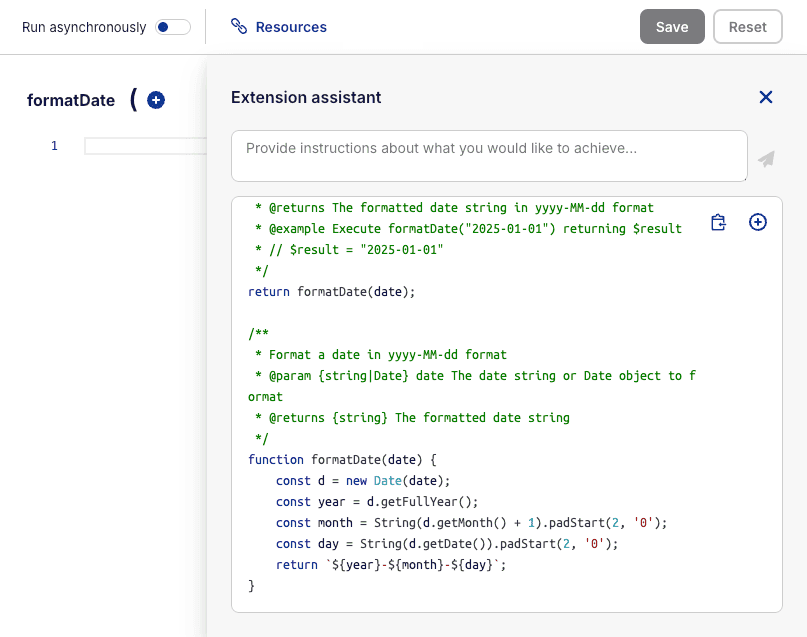Click the Run asynchronously label
807x637 pixels.
[84, 27]
